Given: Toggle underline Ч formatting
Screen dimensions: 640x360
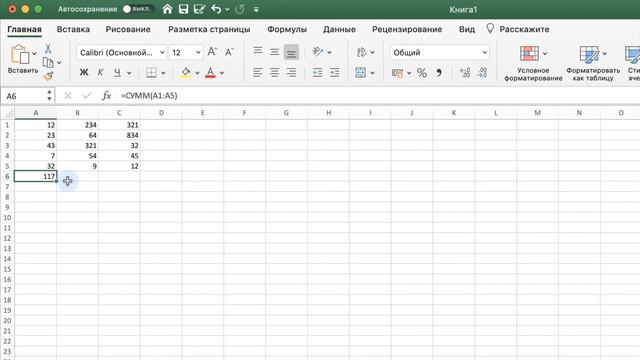Looking at the screenshot, I should pos(117,73).
